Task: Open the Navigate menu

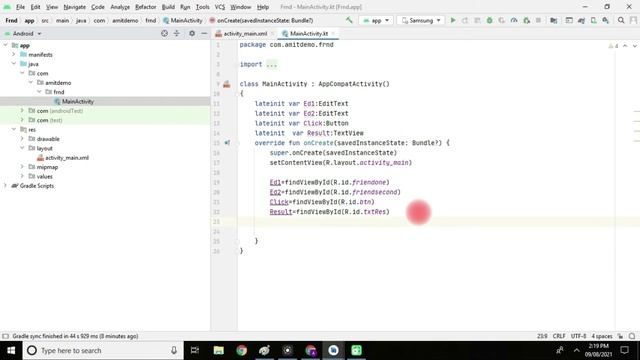Action: click(x=74, y=7)
